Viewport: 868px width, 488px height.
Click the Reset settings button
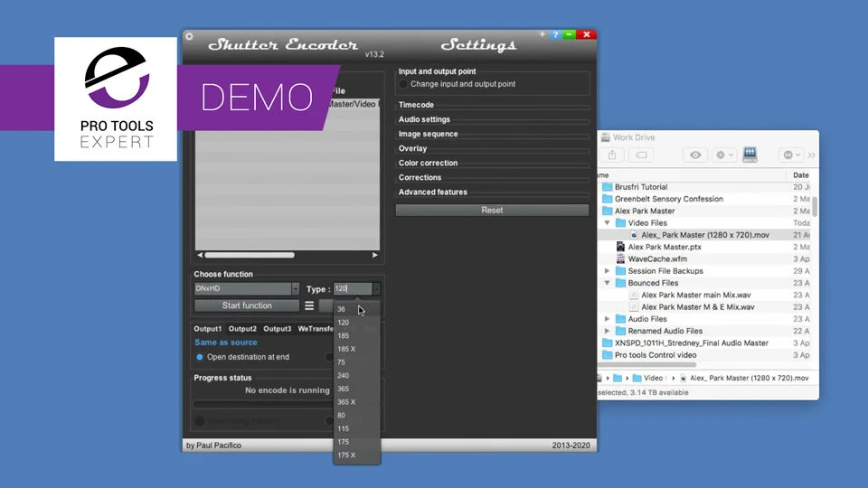tap(492, 211)
